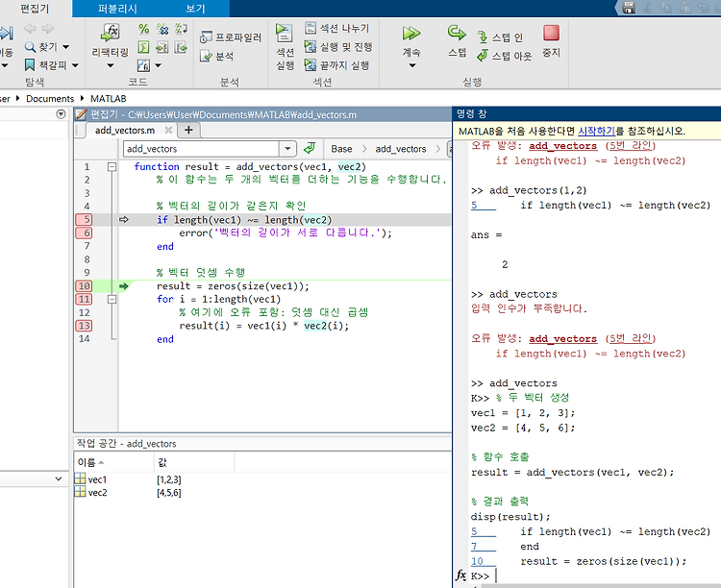Click the vec2 variable icon in workspace
The width and height of the screenshot is (721, 588).
(x=80, y=492)
